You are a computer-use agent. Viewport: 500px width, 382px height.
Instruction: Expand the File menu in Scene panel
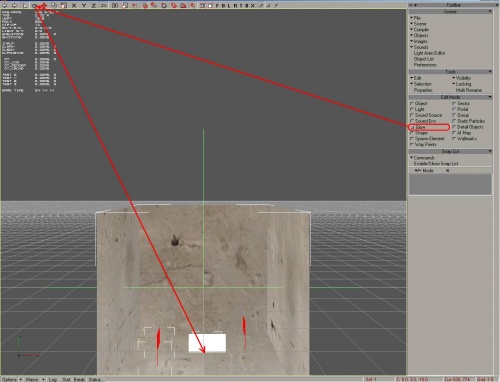point(415,18)
